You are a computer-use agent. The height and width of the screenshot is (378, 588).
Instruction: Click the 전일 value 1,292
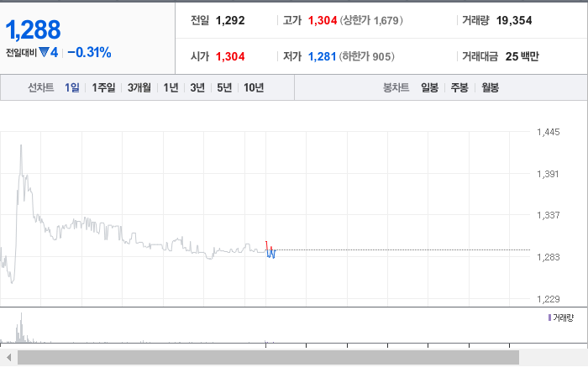230,20
